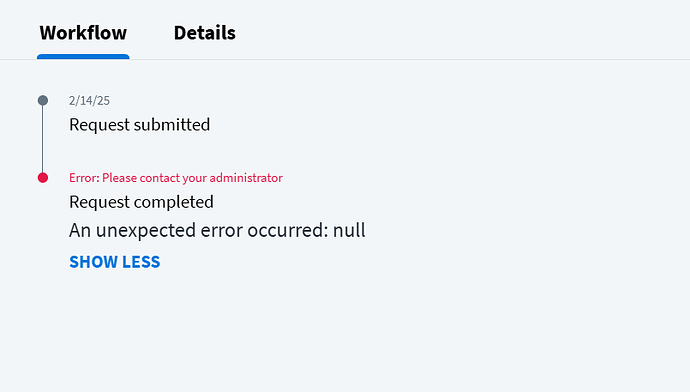Click the red administrator error message
Screen dimensions: 690x392
176,178
